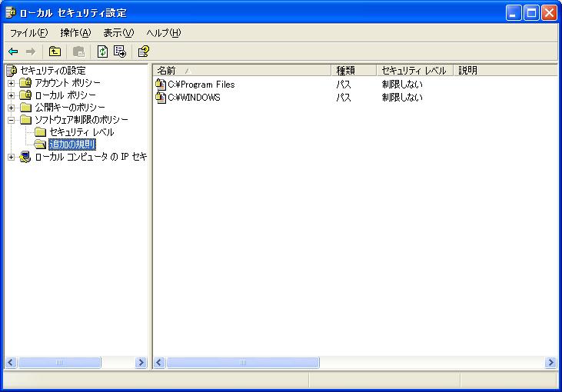Open help via the question mark icon
The height and width of the screenshot is (392, 562).
coord(144,51)
